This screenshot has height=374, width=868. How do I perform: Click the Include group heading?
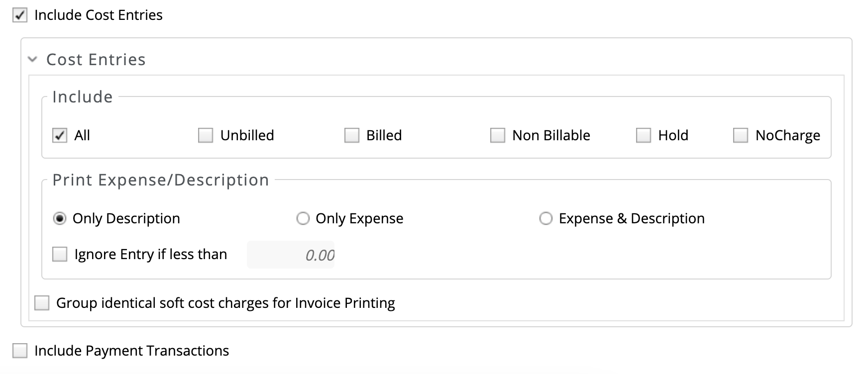coord(83,96)
